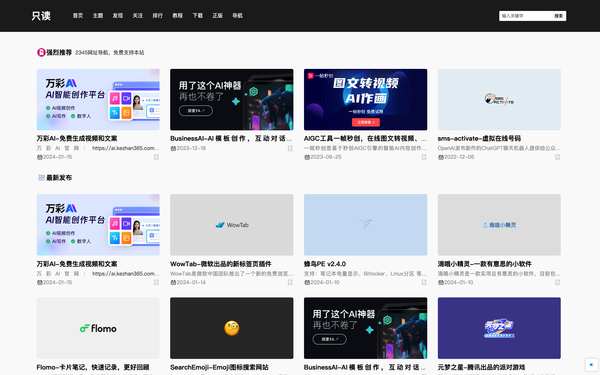Click the 最新发布 section grid icon

coord(41,178)
